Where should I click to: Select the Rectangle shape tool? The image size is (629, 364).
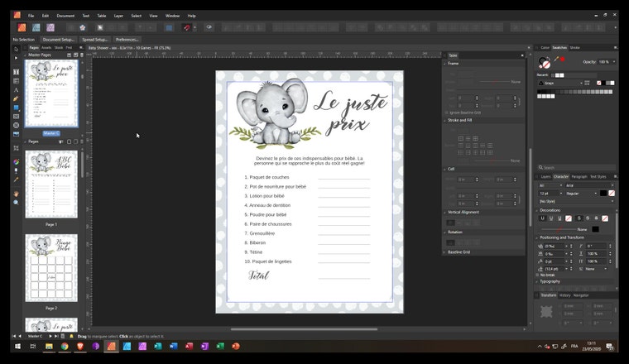click(16, 108)
